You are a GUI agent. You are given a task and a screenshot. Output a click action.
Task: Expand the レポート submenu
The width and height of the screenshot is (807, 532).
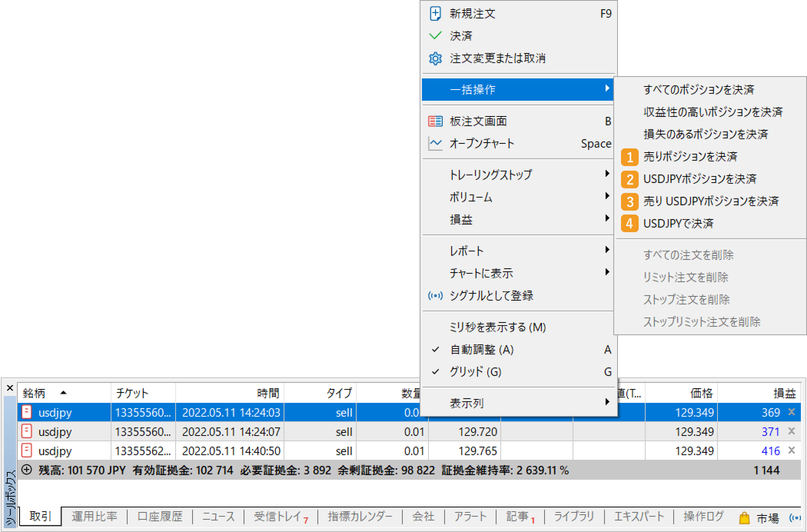pyautogui.click(x=518, y=251)
